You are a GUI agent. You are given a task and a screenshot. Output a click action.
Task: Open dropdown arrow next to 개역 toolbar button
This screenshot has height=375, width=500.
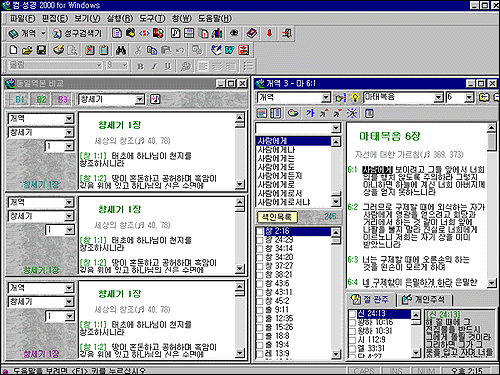point(43,34)
